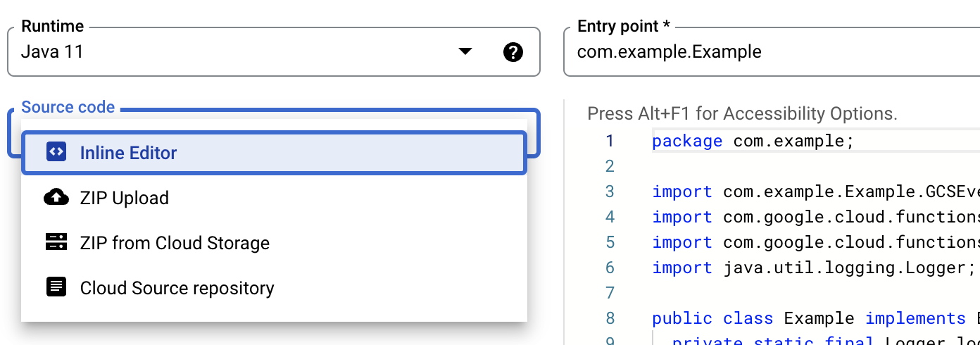
Task: Click the Inline Editor code icon
Action: [x=56, y=152]
